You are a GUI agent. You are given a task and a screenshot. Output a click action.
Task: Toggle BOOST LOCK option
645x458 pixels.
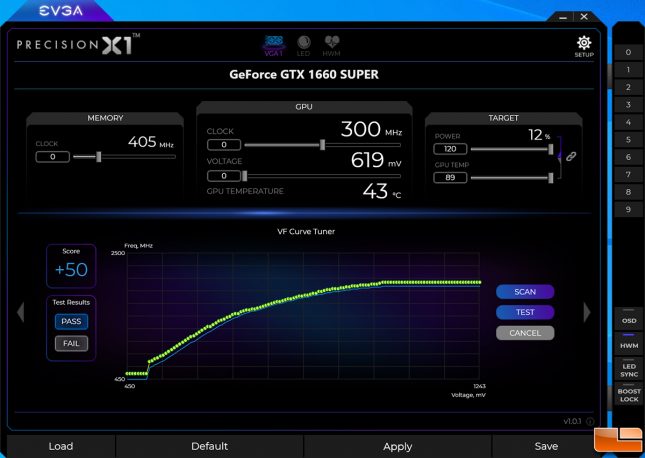(629, 394)
